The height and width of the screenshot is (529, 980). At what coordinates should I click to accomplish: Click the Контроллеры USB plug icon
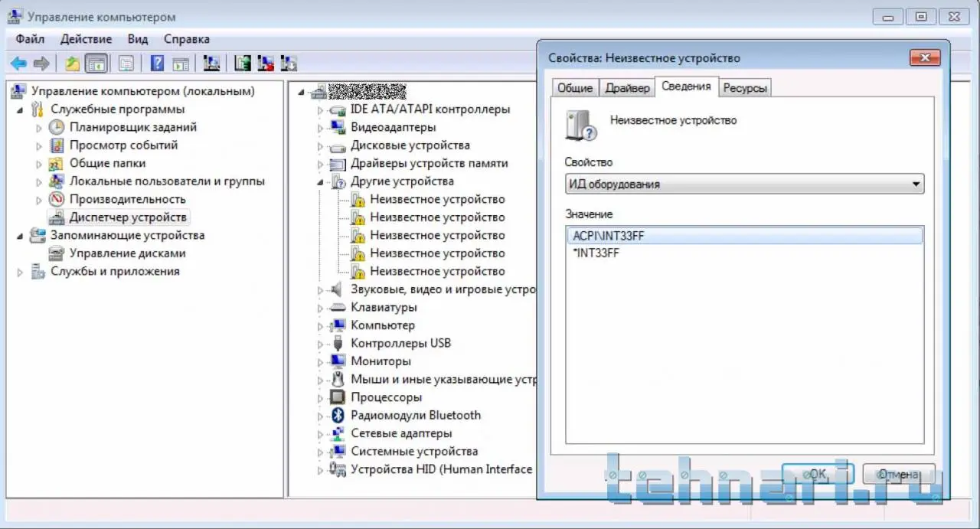[x=338, y=343]
